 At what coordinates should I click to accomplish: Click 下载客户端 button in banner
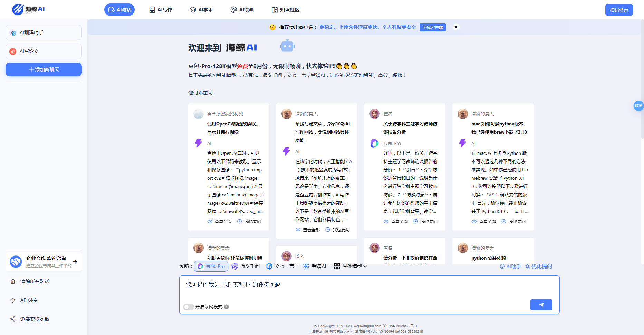pyautogui.click(x=433, y=27)
